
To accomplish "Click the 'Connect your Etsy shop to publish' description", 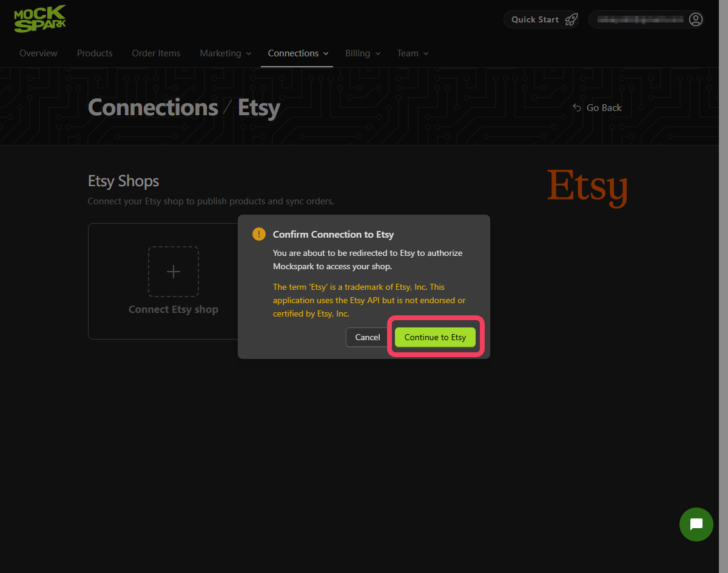I will 211,201.
